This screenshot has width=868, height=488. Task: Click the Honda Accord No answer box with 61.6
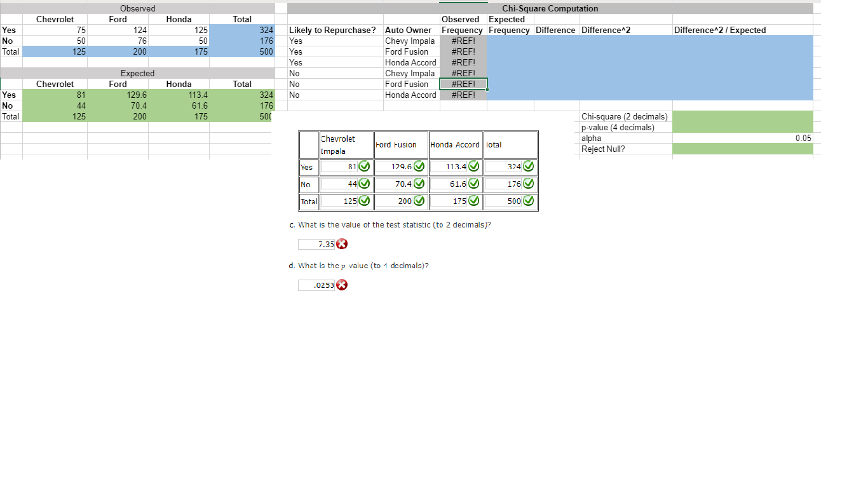coord(448,184)
